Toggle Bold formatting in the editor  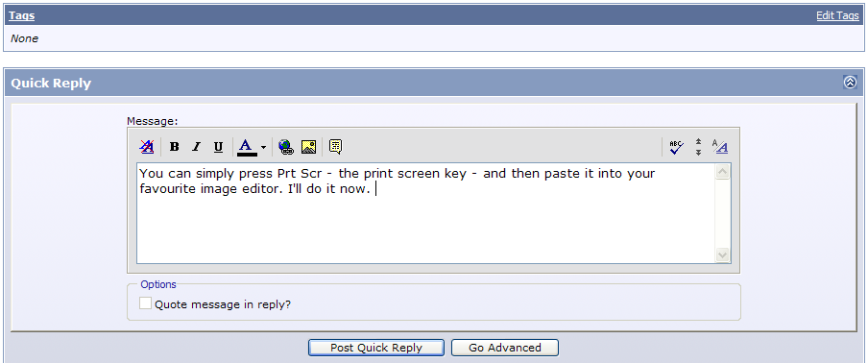click(175, 147)
